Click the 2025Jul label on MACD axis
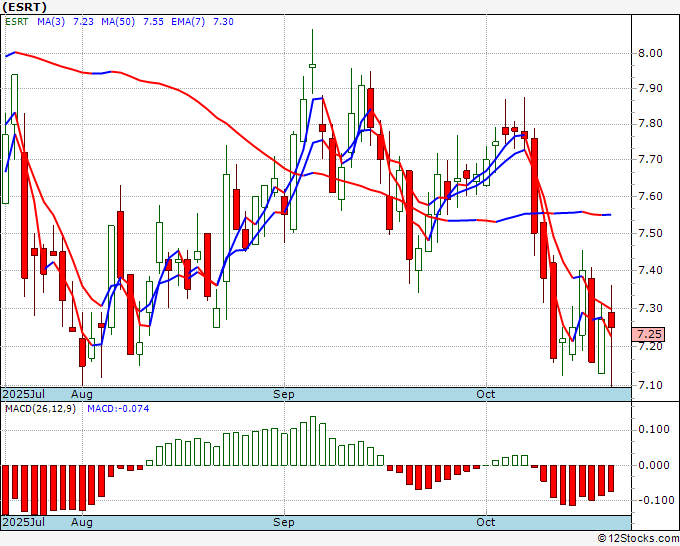Image resolution: width=680 pixels, height=546 pixels. (x=24, y=522)
